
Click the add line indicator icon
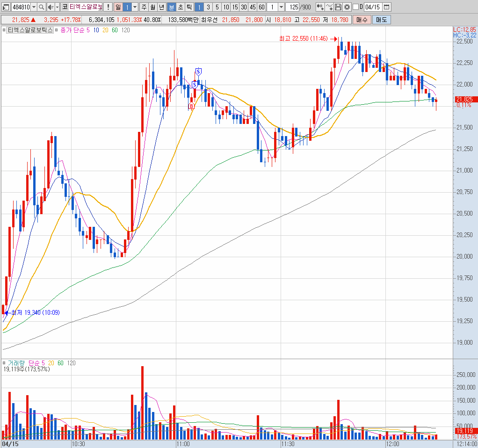[x=329, y=7]
